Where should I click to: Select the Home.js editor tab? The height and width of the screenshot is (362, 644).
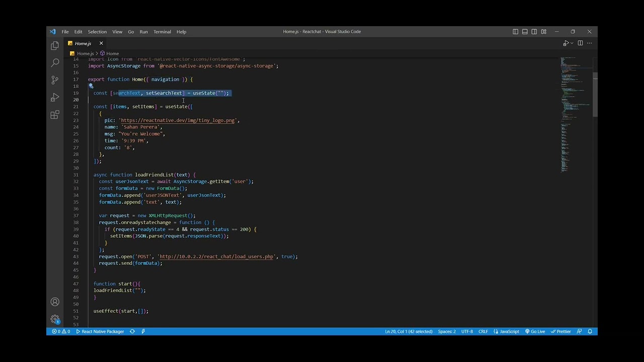pos(87,43)
